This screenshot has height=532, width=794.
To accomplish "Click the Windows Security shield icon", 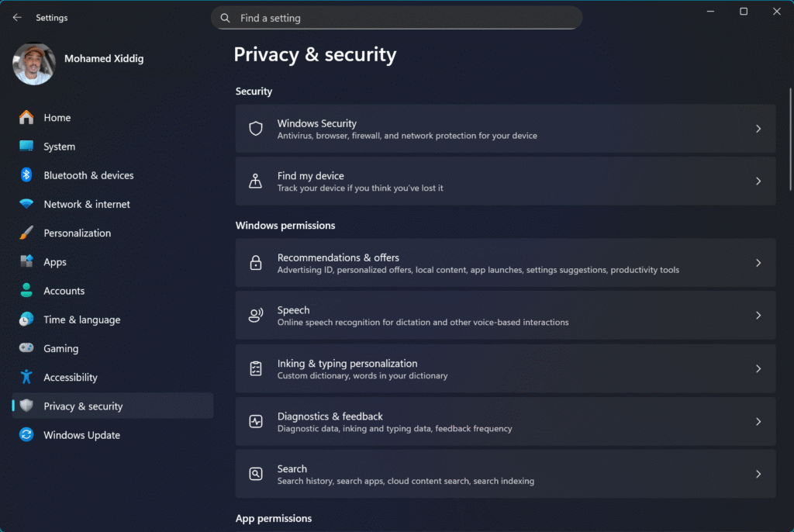I will coord(256,129).
